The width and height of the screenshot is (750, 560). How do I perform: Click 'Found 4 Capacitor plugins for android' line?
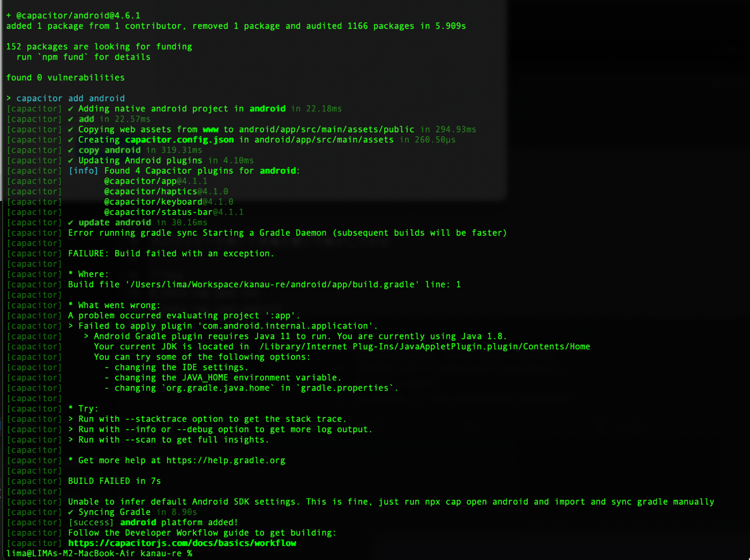click(184, 171)
